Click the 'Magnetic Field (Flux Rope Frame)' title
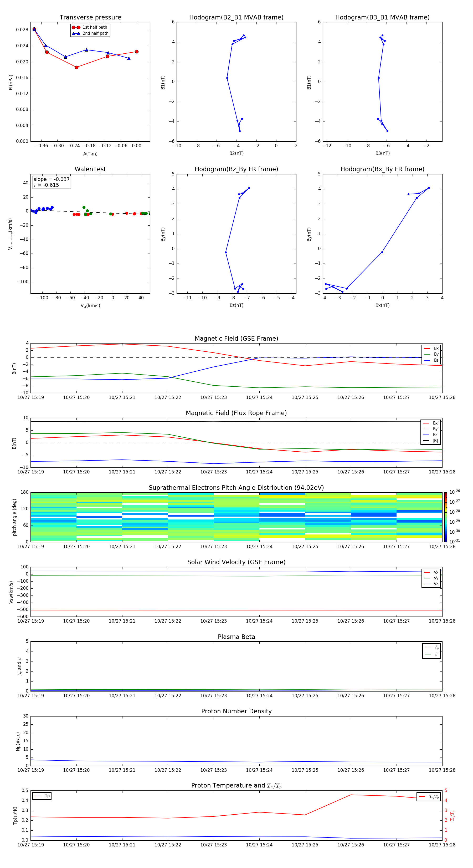Screen dimensions: 473x868 pyautogui.click(x=236, y=413)
